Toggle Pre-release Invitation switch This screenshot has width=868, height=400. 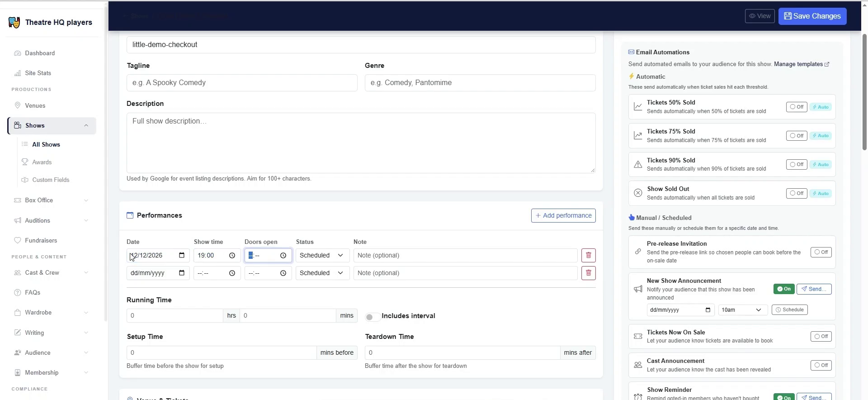(821, 252)
